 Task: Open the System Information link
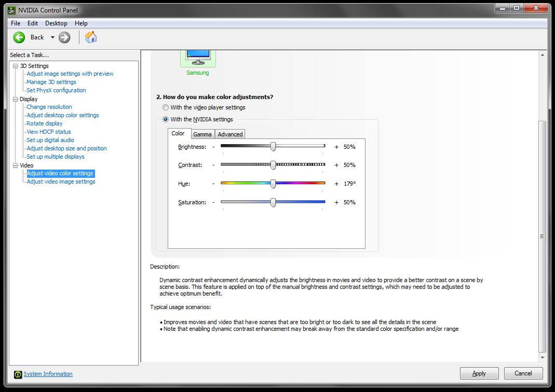pos(48,374)
